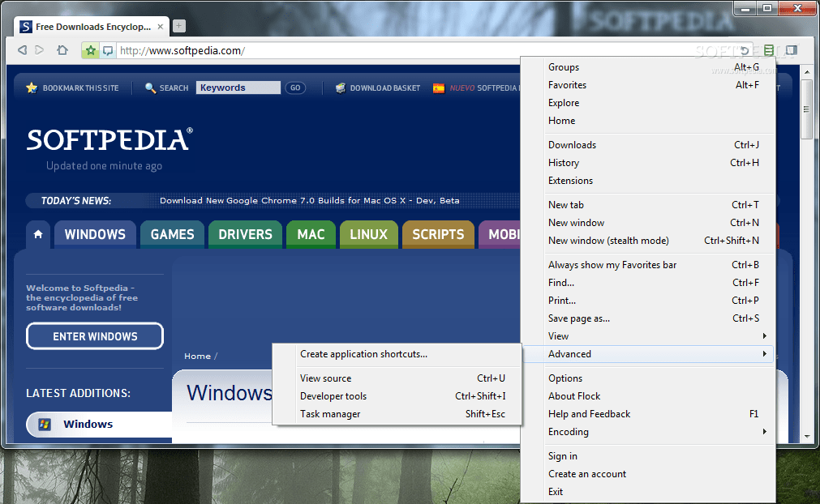Click the WINDOWS category tab
The image size is (820, 504).
(95, 234)
